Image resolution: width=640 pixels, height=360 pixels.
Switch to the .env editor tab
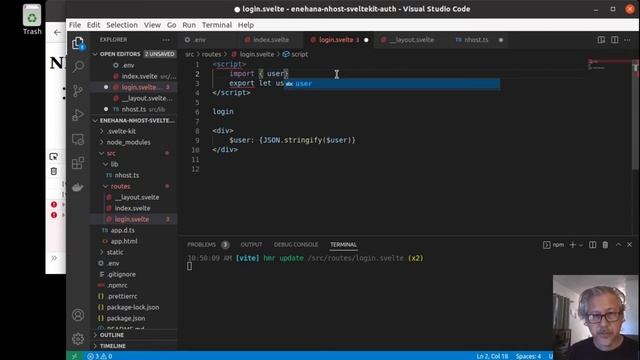207,40
